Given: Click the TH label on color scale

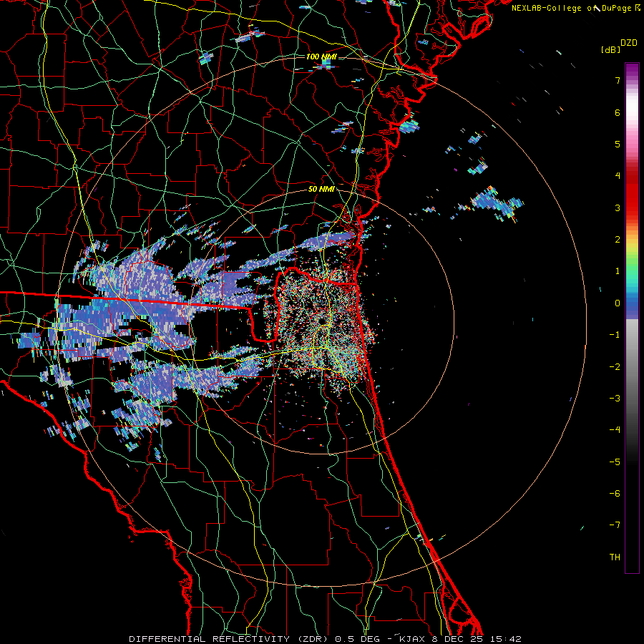Looking at the screenshot, I should pyautogui.click(x=615, y=557).
